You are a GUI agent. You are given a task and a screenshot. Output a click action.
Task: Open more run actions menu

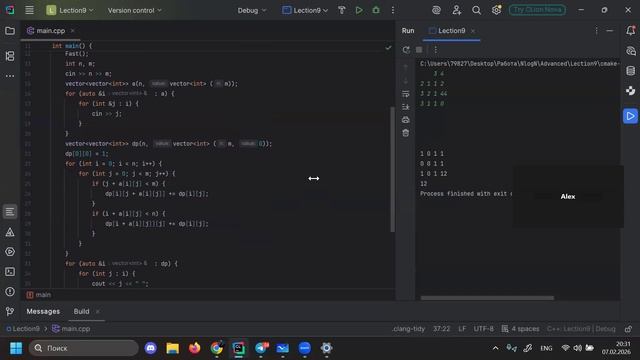tap(393, 10)
